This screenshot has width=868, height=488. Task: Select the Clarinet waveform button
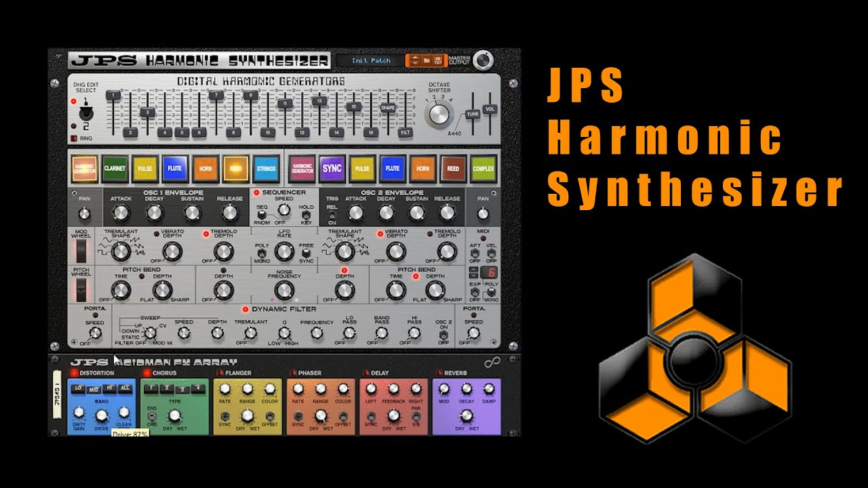[x=115, y=168]
